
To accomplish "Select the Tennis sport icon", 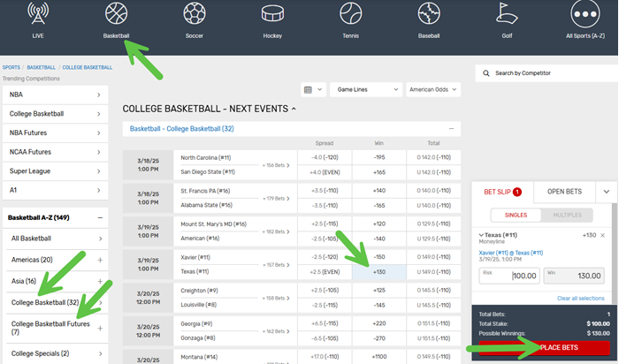I will [351, 13].
